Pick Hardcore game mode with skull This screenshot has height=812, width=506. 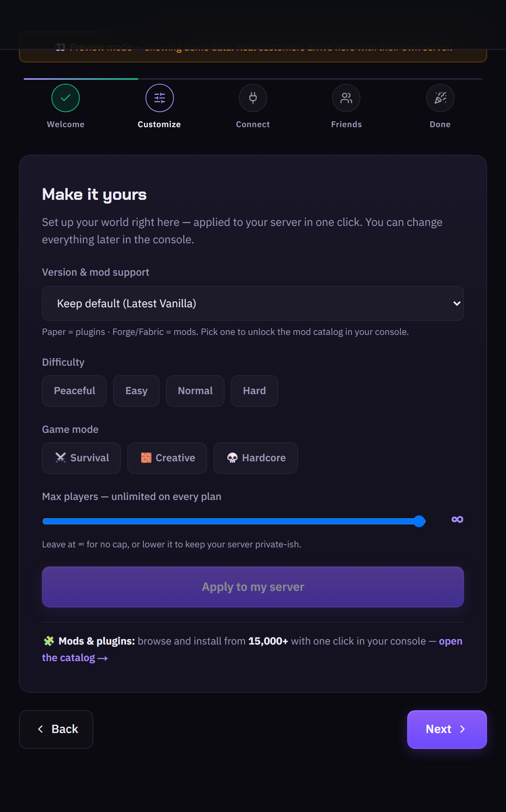(256, 458)
